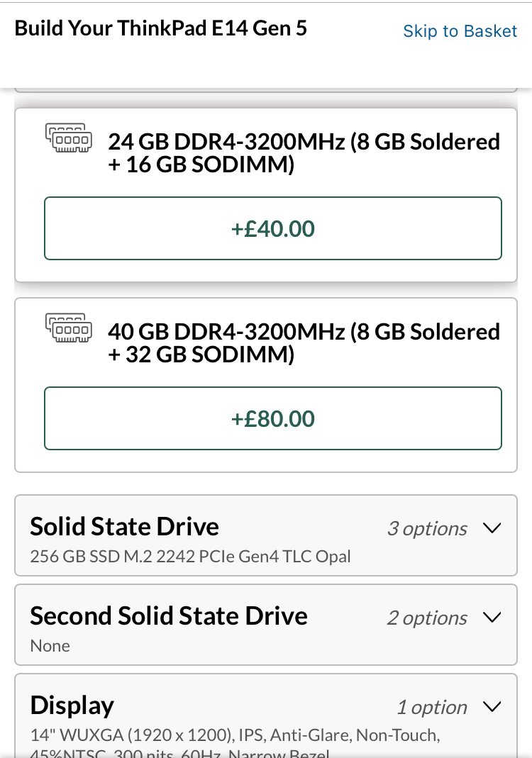Viewport: 532px width, 758px height.
Task: Click the 'None' second SSD selection text
Action: [50, 646]
